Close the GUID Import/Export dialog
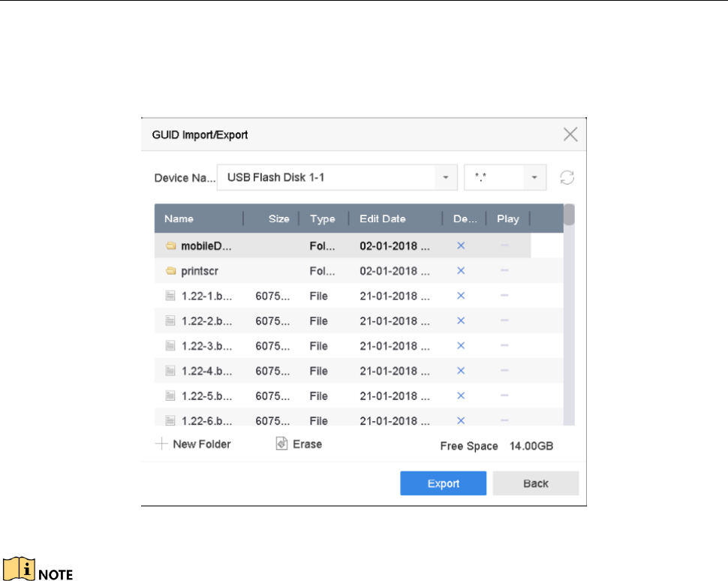Screen dimensions: 728x581 [570, 135]
